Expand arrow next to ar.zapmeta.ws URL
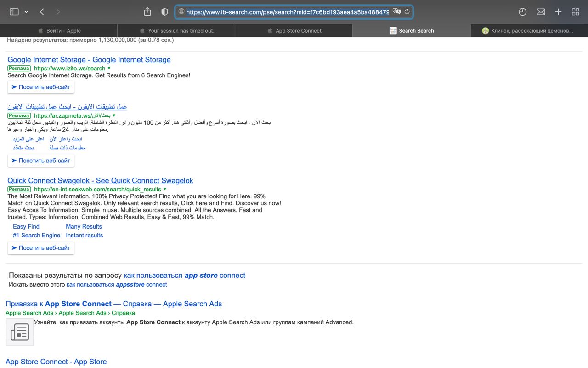588x368 pixels. click(x=114, y=115)
